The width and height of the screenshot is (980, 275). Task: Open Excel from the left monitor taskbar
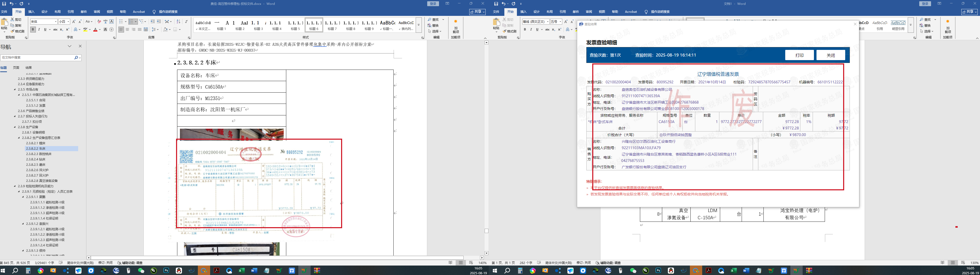click(x=242, y=270)
